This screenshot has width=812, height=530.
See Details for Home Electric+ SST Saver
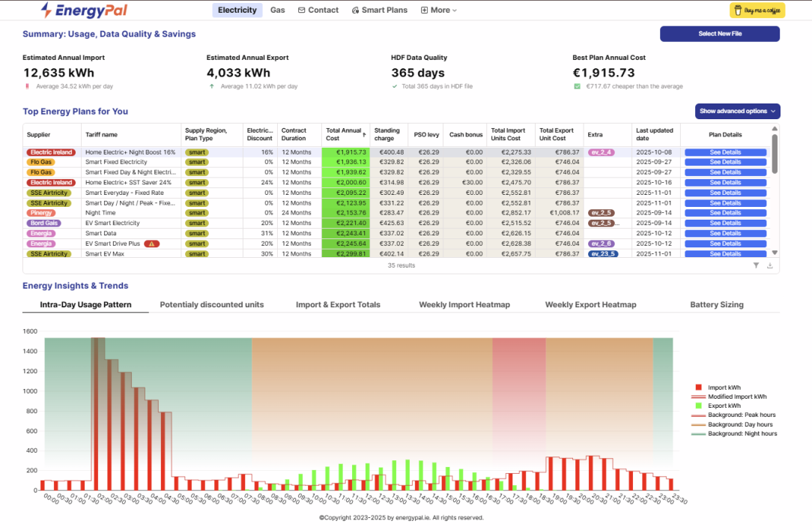(x=725, y=182)
